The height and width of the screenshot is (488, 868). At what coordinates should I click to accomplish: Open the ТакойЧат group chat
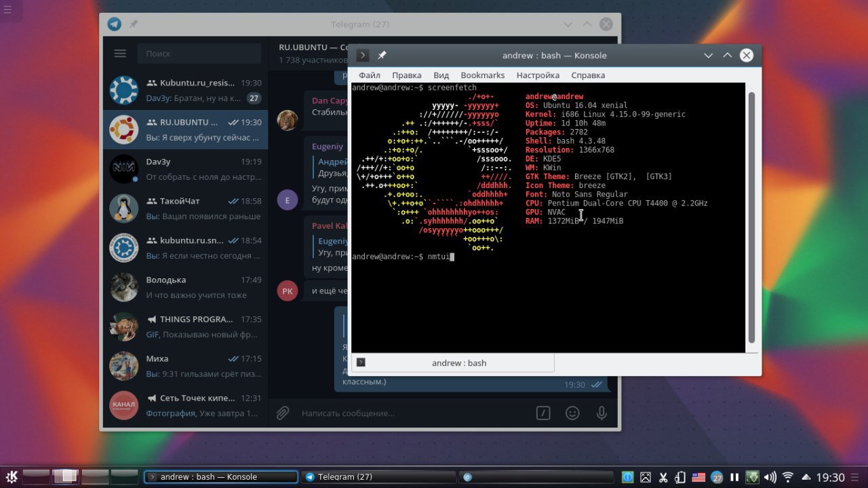click(186, 208)
